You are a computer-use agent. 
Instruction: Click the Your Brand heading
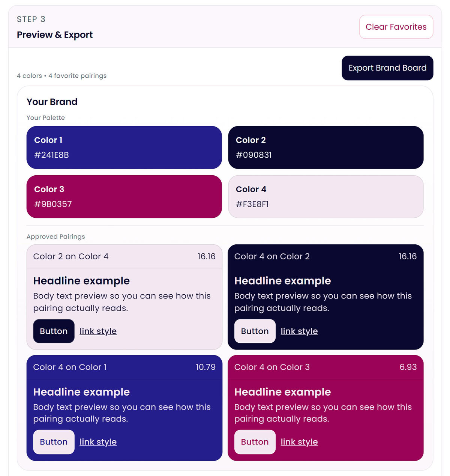coord(52,102)
